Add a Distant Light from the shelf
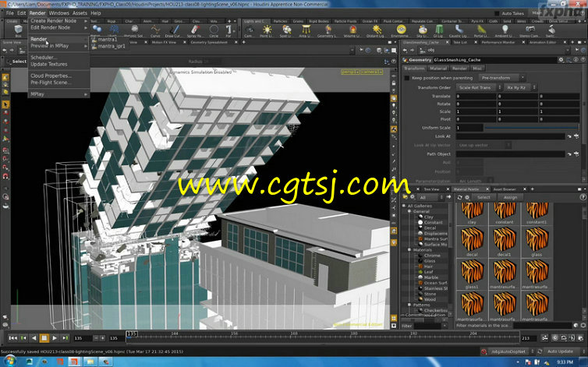 point(376,30)
